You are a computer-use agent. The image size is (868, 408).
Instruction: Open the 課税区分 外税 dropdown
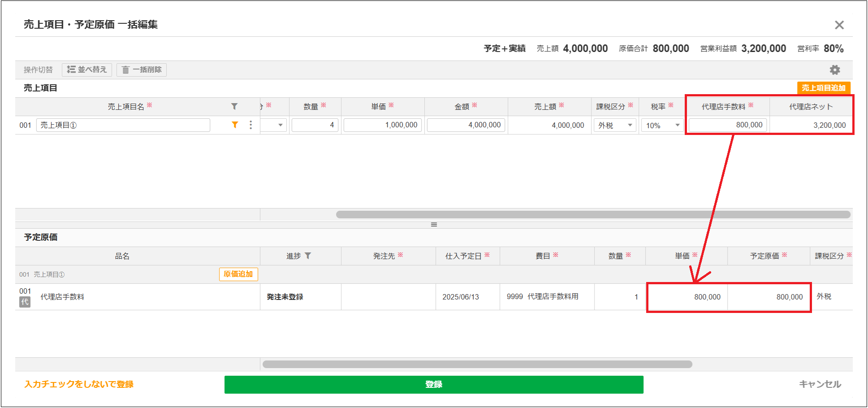click(x=614, y=126)
